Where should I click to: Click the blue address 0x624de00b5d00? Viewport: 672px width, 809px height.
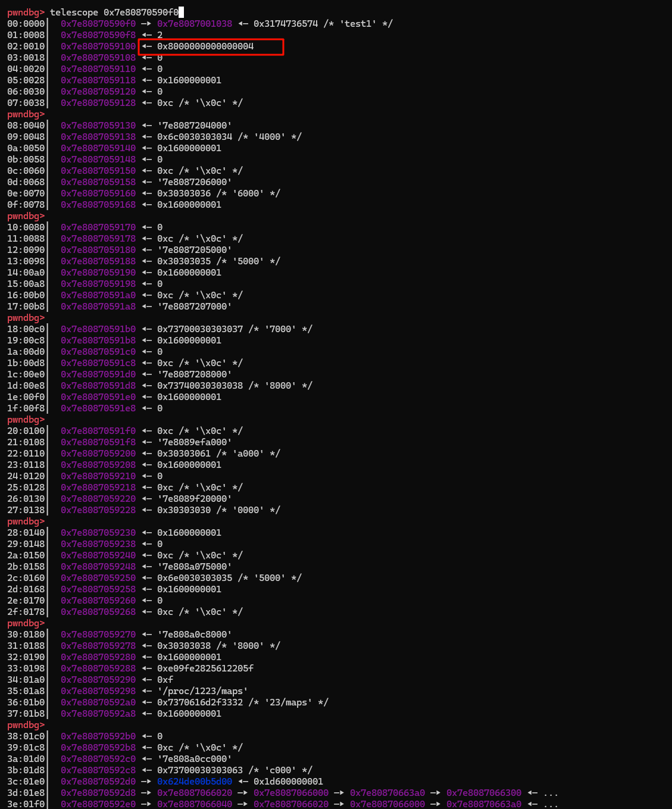pyautogui.click(x=195, y=782)
